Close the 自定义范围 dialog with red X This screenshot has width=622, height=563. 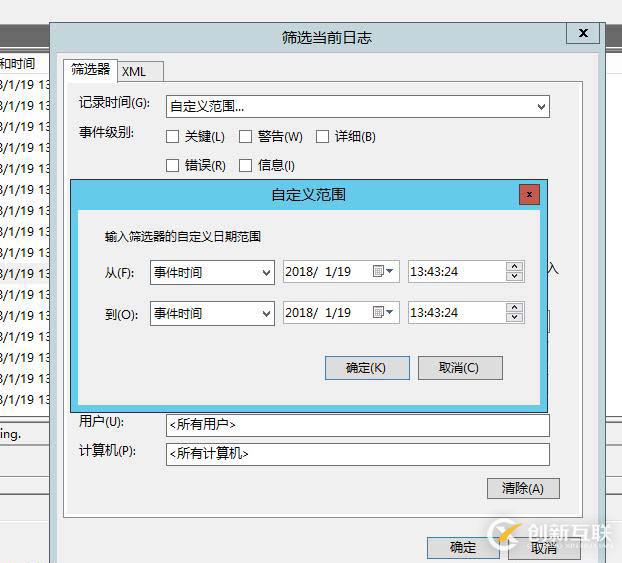[x=529, y=194]
